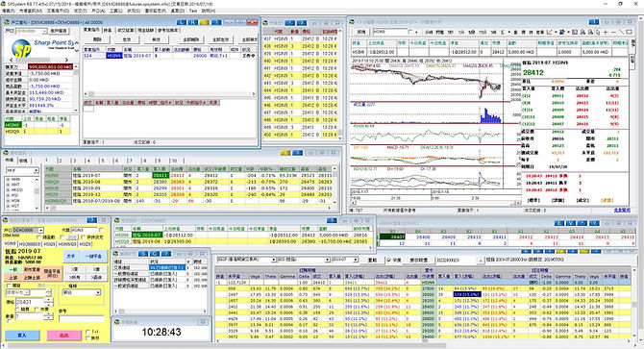Open the 2019-07 month dropdown in options window
The image size is (644, 349).
(356, 260)
